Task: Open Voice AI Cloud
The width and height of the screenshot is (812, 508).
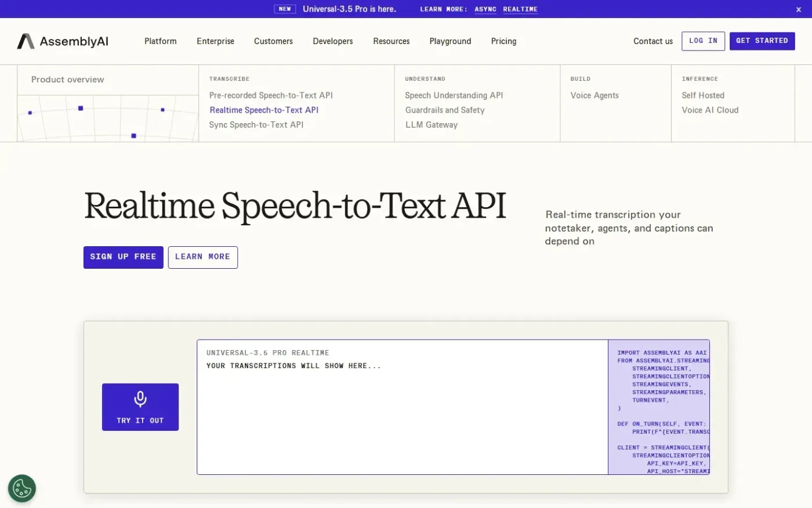Action: [710, 110]
